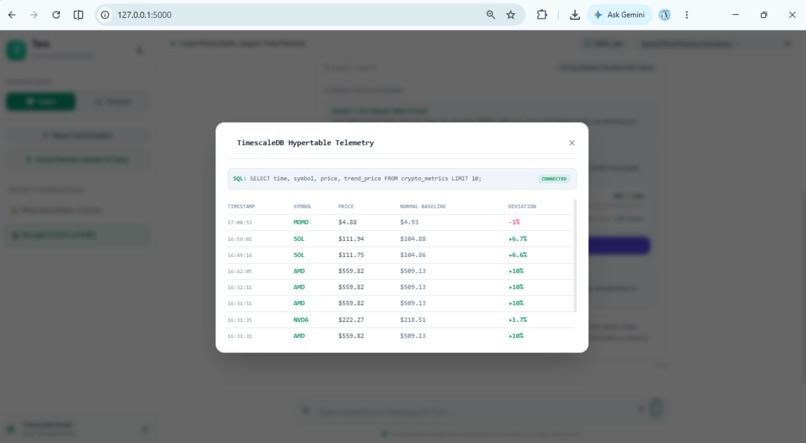The height and width of the screenshot is (443, 806).
Task: Open the browser profile avatar
Action: [x=665, y=15]
